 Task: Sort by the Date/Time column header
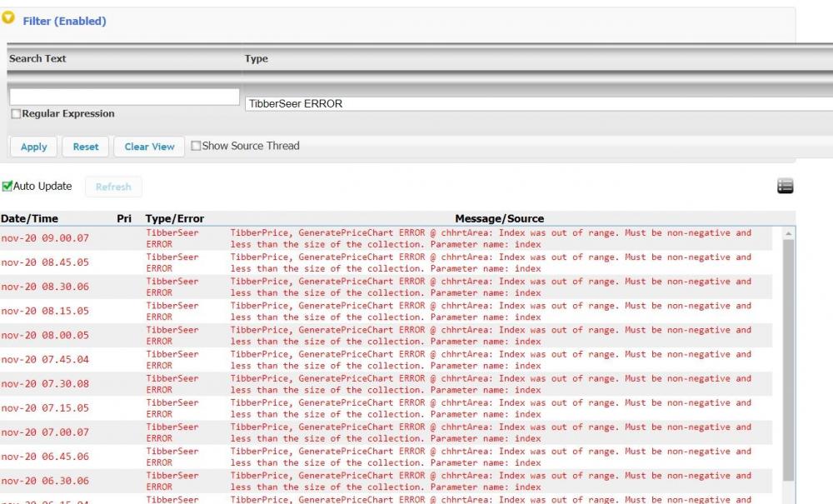[30, 218]
